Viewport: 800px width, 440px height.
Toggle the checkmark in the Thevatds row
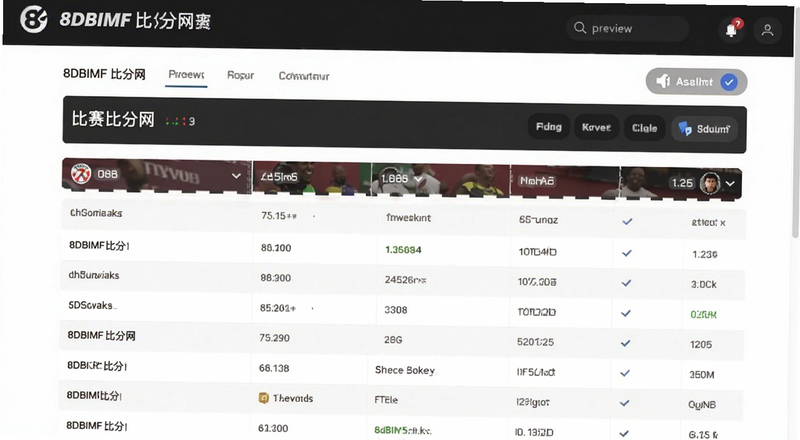point(624,403)
